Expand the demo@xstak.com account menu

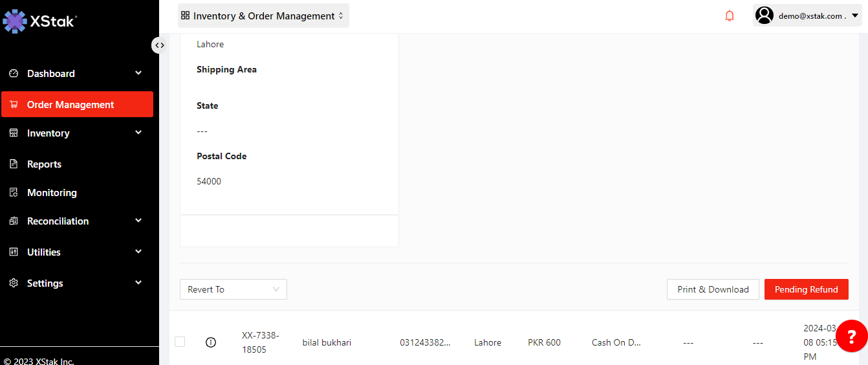coord(854,16)
